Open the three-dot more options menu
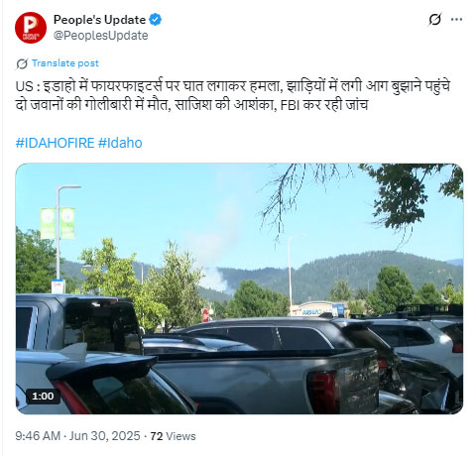The height and width of the screenshot is (456, 476). click(456, 20)
